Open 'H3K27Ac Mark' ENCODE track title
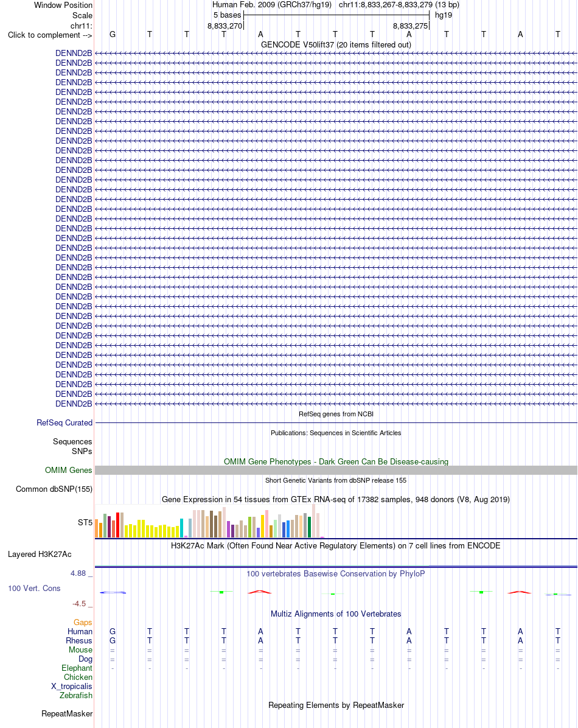 tap(336, 546)
